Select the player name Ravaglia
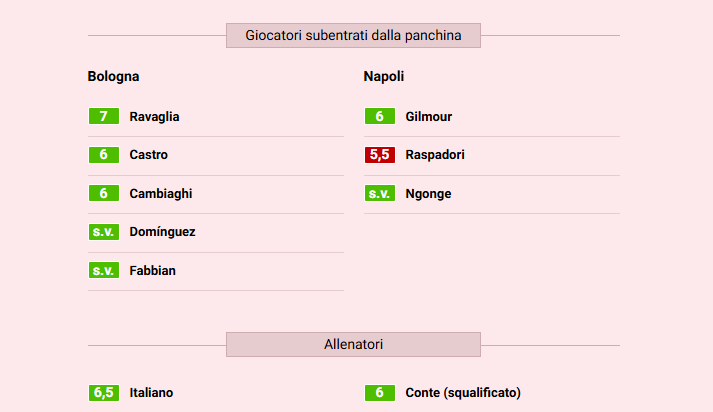Image resolution: width=713 pixels, height=412 pixels. coord(154,117)
